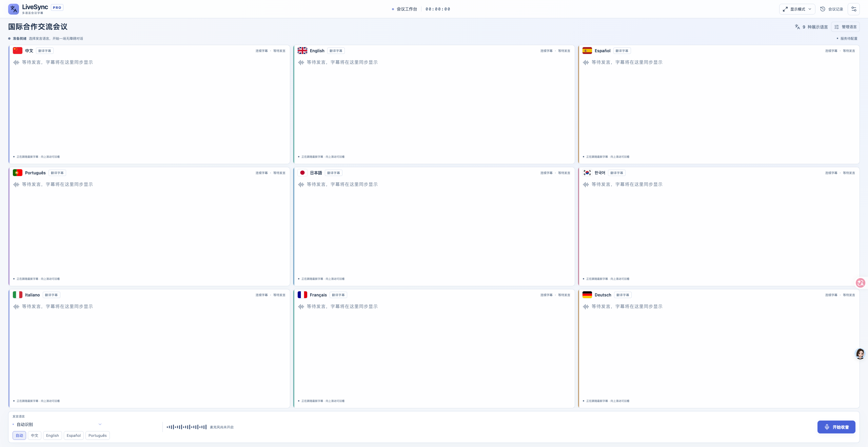This screenshot has height=447, width=868.
Task: Click the Italy flag on Italiano panel
Action: (18, 295)
